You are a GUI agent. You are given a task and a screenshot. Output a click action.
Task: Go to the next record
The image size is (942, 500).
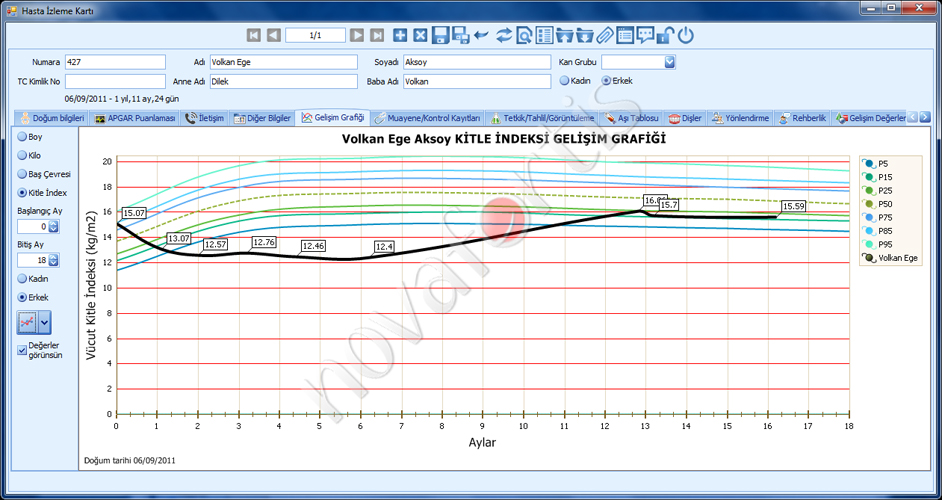click(x=357, y=35)
